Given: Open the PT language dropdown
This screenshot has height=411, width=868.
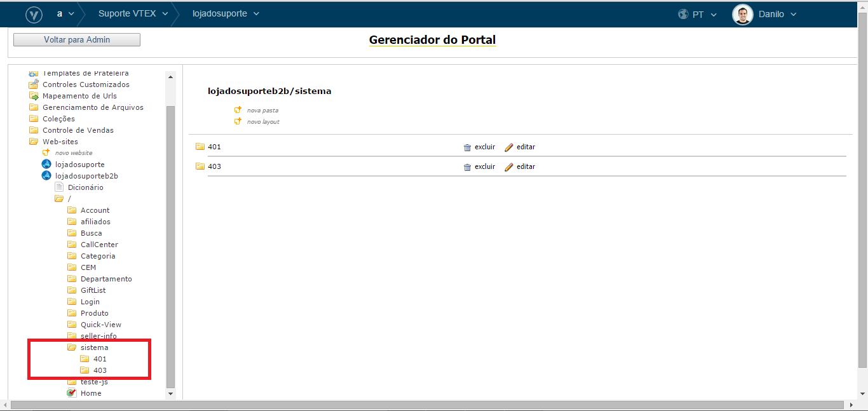Looking at the screenshot, I should (697, 13).
